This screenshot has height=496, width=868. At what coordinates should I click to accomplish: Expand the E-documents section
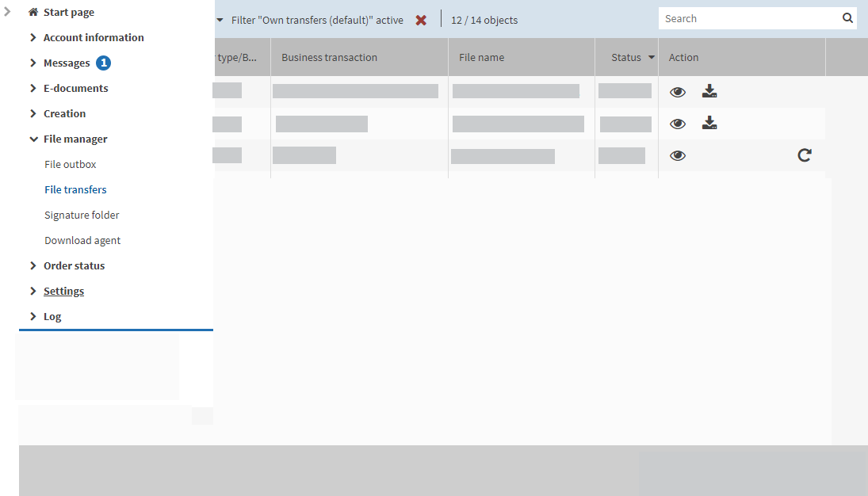point(75,88)
